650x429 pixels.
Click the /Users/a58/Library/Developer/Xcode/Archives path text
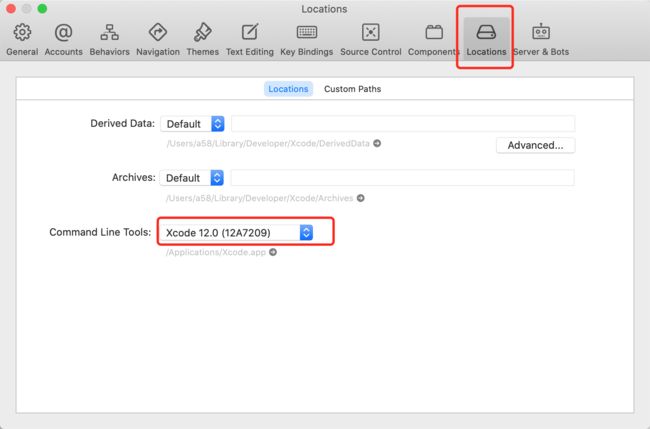coord(260,198)
